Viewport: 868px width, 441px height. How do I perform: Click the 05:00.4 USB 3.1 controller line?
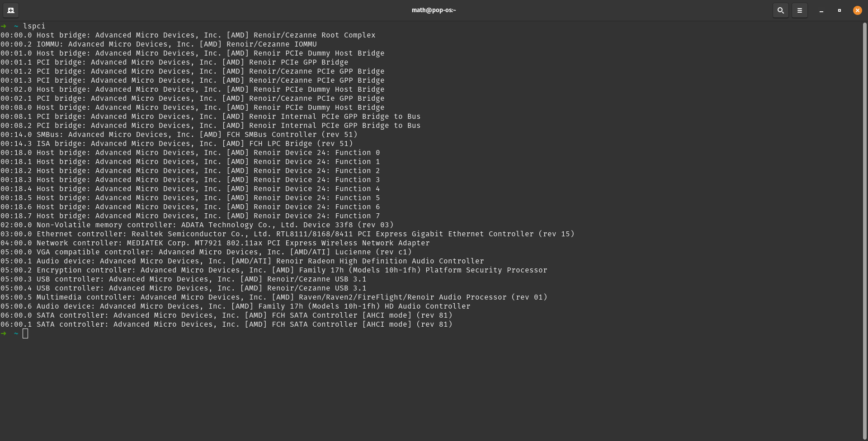click(184, 288)
